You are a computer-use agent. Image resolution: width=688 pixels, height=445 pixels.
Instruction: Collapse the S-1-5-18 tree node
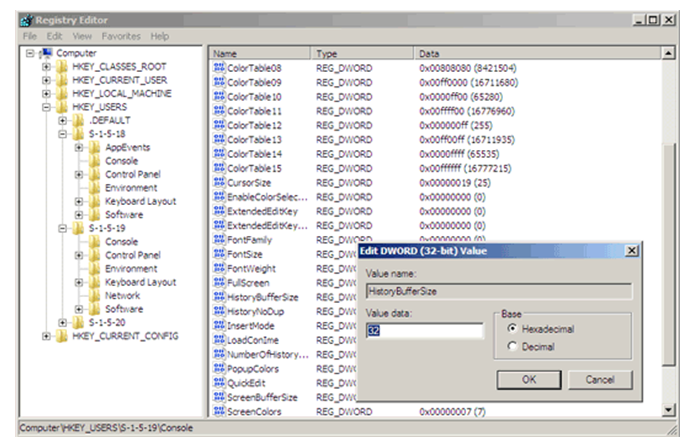63,133
